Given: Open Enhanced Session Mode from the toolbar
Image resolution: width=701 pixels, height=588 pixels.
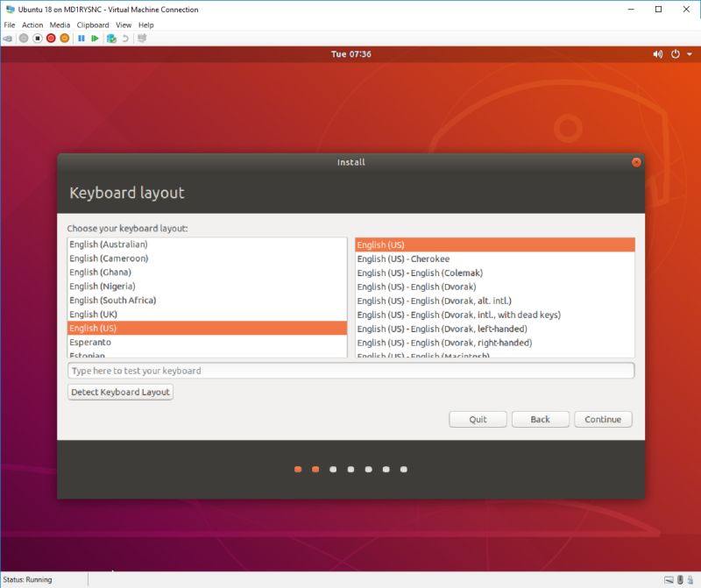Looking at the screenshot, I should 142,39.
